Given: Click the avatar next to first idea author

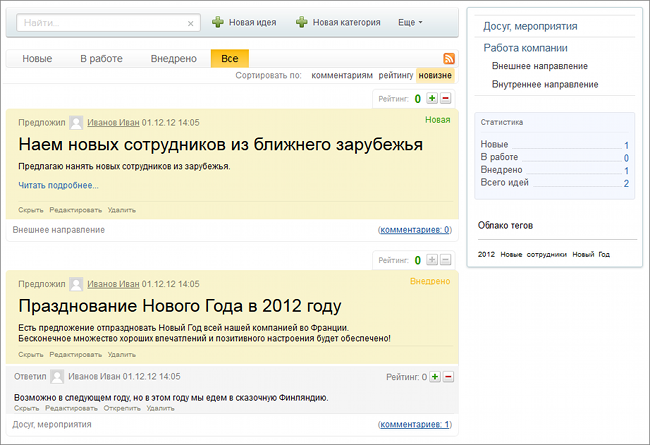Looking at the screenshot, I should [76, 123].
